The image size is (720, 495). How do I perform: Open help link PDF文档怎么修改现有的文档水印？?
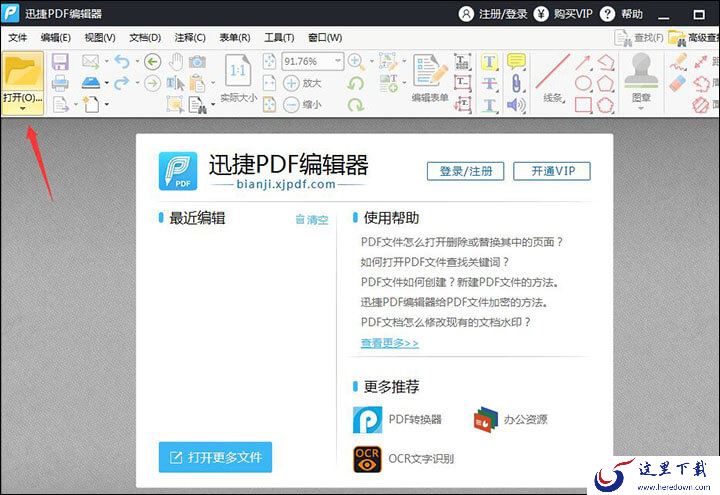pos(445,322)
